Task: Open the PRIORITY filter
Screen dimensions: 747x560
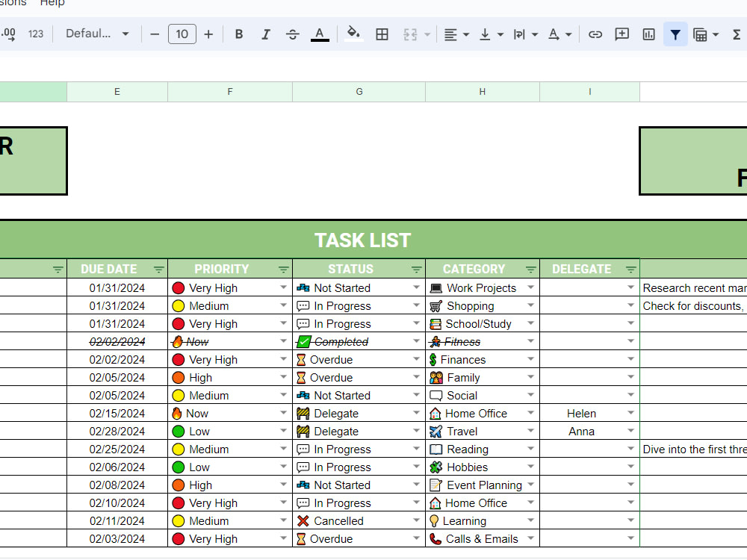Action: click(283, 270)
